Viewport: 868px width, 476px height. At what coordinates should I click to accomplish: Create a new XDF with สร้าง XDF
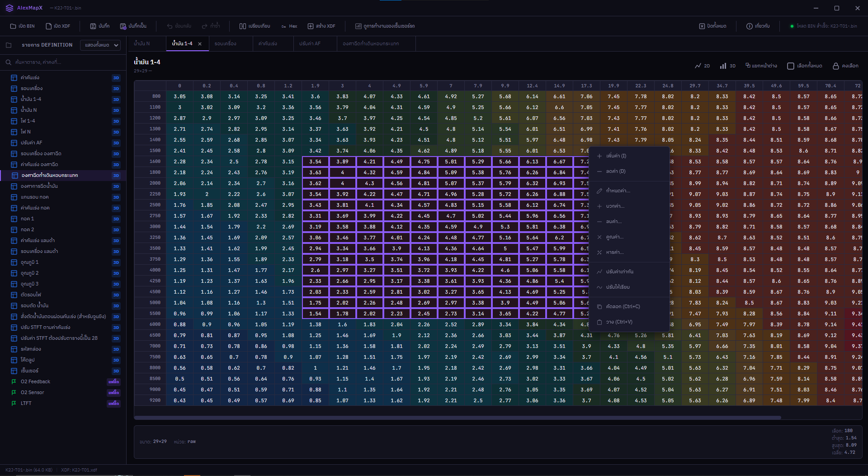click(x=321, y=26)
